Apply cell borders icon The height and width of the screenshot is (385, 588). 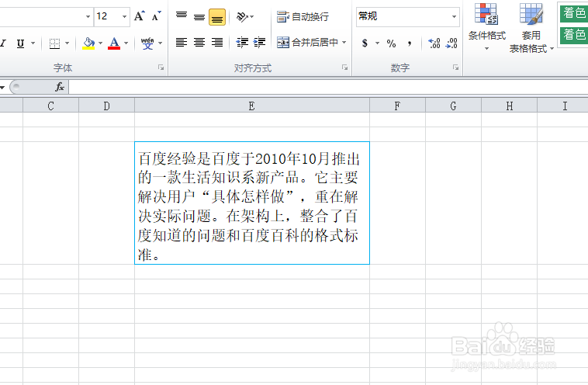click(55, 43)
